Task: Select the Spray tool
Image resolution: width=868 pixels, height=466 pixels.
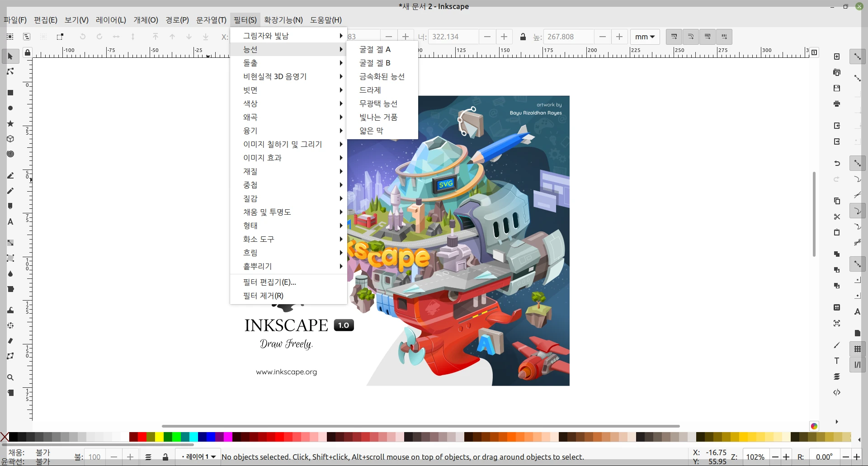Action: coord(10,325)
